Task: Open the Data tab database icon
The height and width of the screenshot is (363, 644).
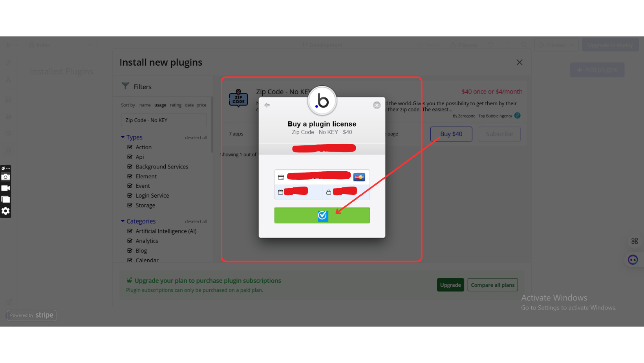Action: pos(8,117)
